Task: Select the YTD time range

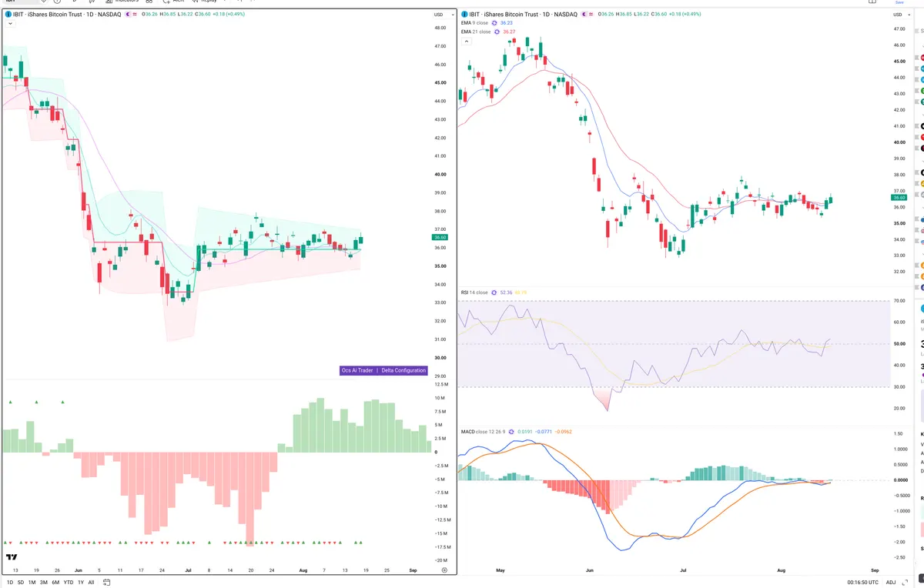Action: tap(69, 583)
